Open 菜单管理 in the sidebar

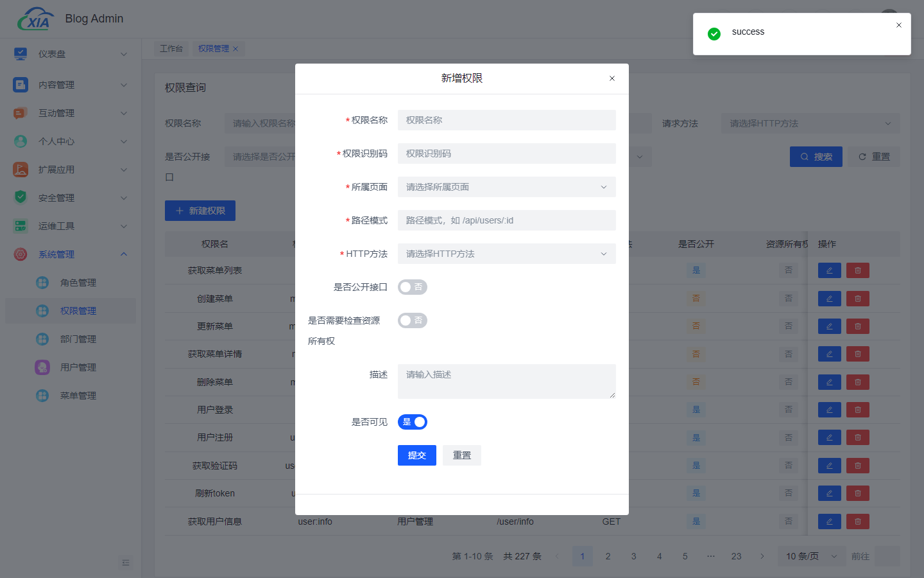click(x=71, y=396)
